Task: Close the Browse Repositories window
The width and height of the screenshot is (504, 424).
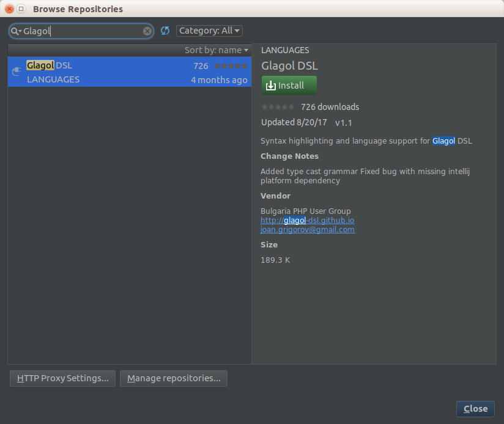Action: pyautogui.click(x=10, y=9)
